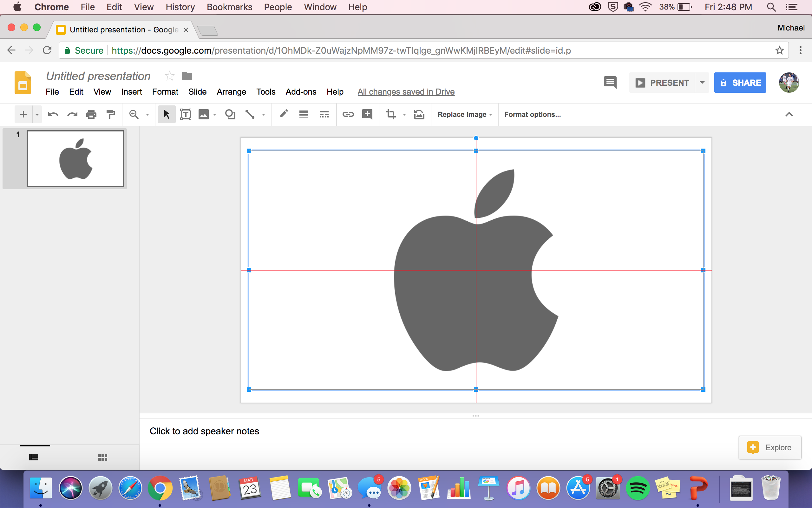Click the Insert image icon
The height and width of the screenshot is (508, 812).
coord(204,115)
